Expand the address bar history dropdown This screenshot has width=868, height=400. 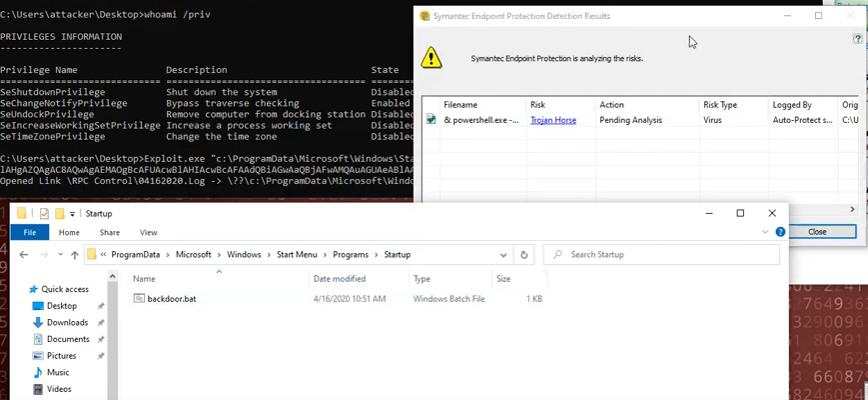pos(502,255)
